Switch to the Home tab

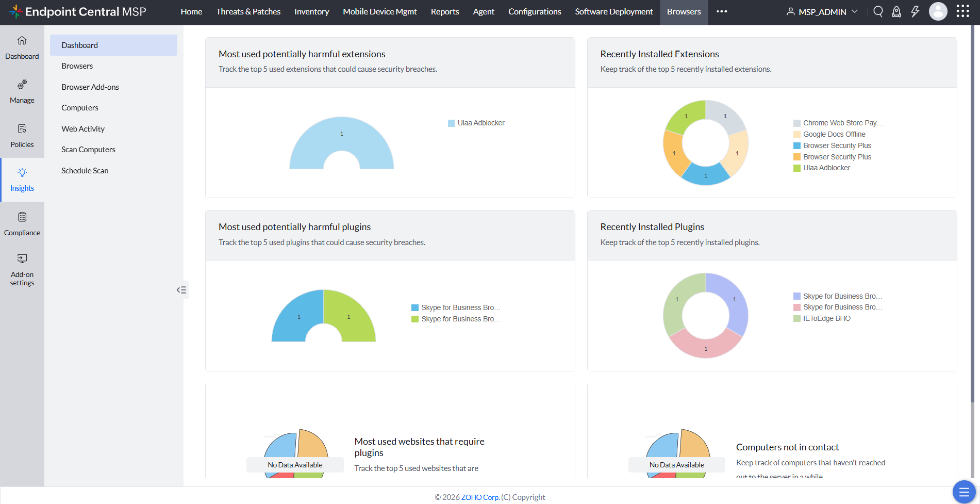191,11
